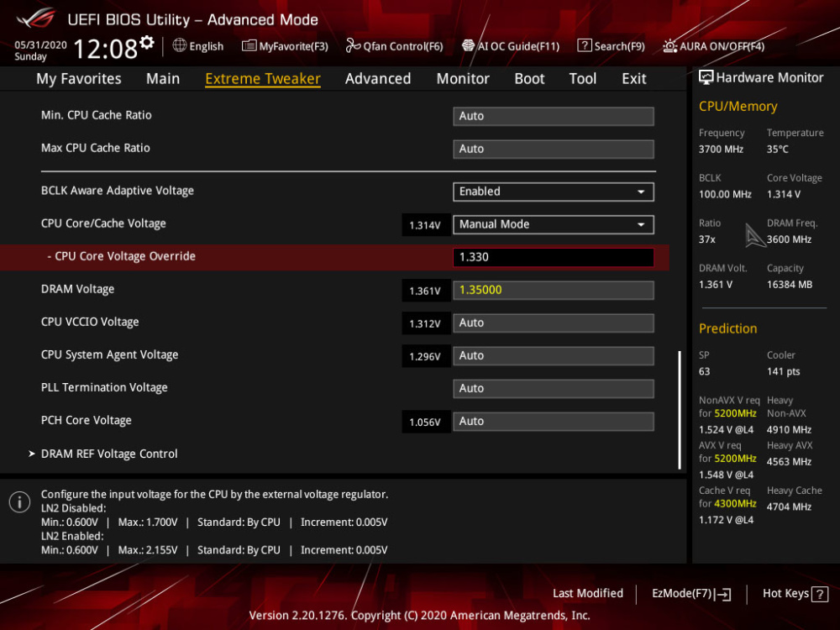Open CPU Core/Cache Voltage mode dropdown

click(x=554, y=224)
